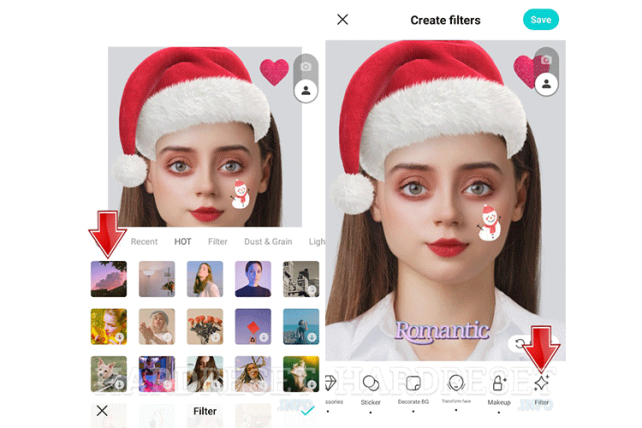642x428 pixels.
Task: Open the Dust & Grain tab
Action: [269, 241]
